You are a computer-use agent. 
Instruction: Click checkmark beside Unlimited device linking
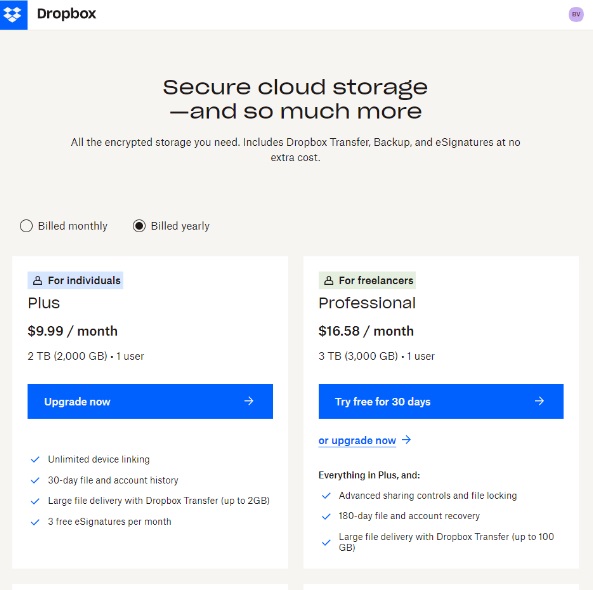pos(35,460)
